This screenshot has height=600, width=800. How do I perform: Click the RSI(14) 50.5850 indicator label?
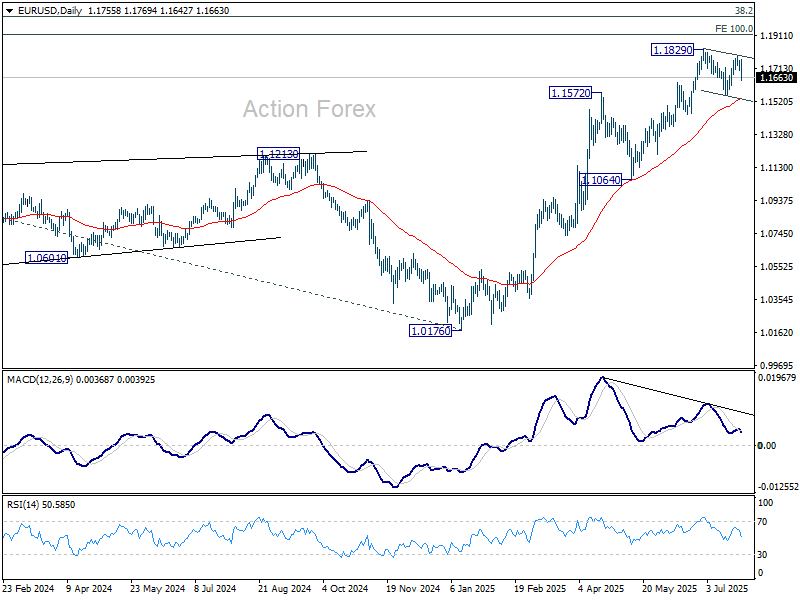[41, 505]
